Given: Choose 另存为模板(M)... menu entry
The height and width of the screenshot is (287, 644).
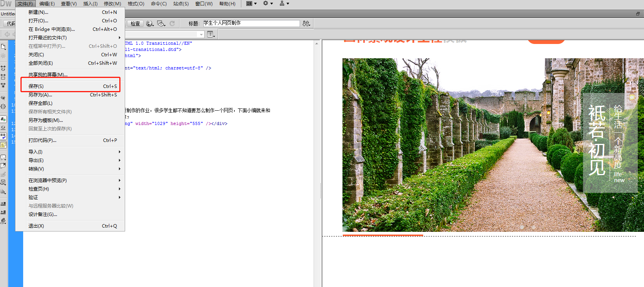Looking at the screenshot, I should pyautogui.click(x=70, y=120).
